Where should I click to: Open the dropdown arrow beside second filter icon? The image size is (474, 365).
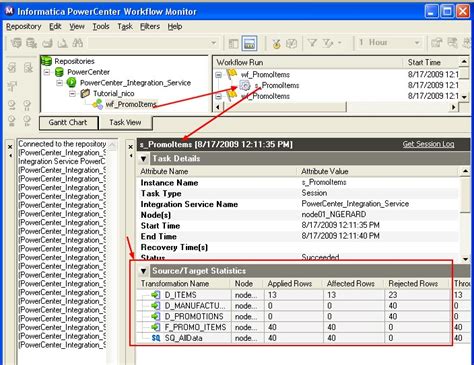click(340, 43)
